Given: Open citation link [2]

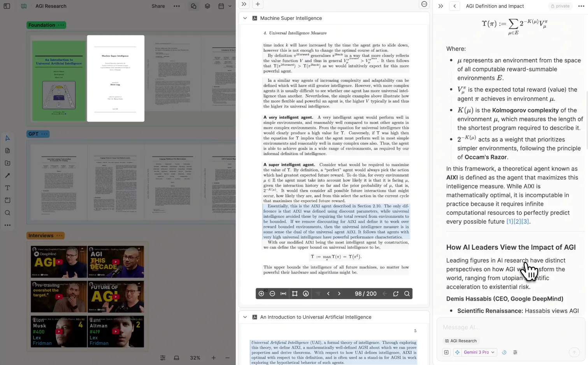Looking at the screenshot, I should click(518, 222).
